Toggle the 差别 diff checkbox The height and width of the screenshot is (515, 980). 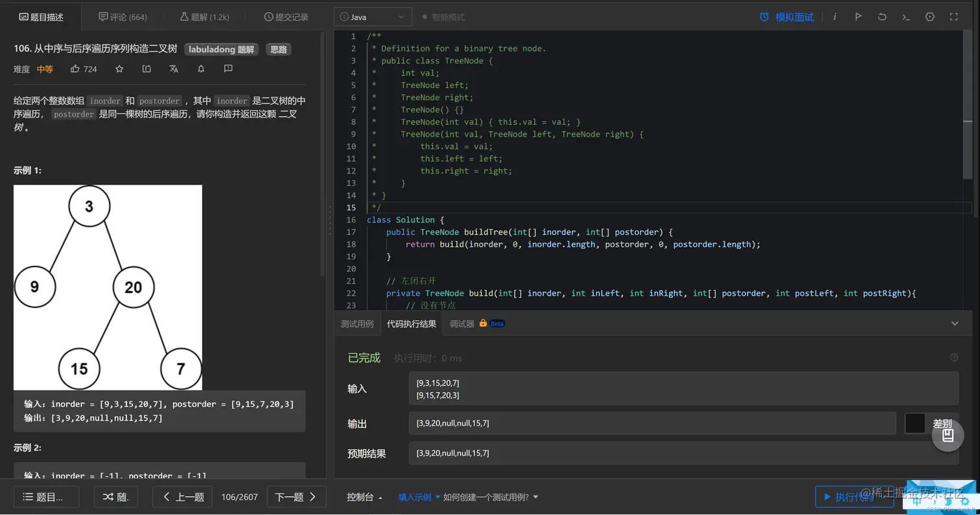(x=915, y=424)
